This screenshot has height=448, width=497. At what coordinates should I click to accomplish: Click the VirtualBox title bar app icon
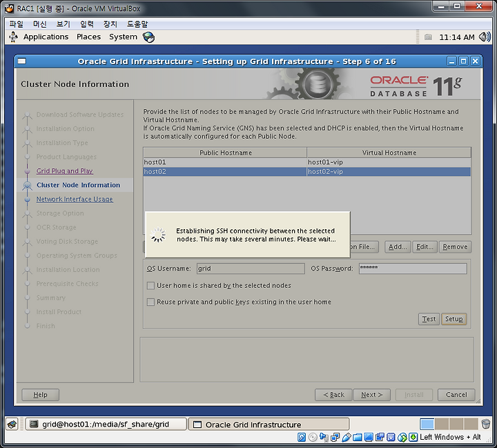10,8
